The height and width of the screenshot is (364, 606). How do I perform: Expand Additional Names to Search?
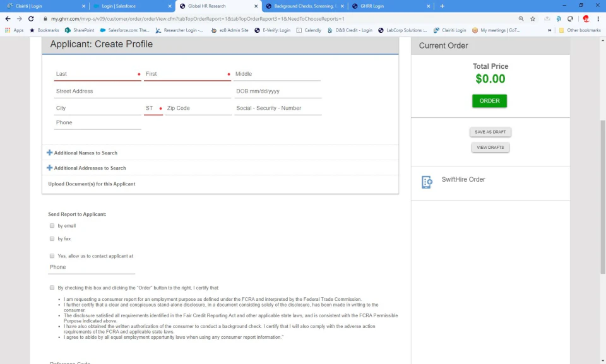82,153
